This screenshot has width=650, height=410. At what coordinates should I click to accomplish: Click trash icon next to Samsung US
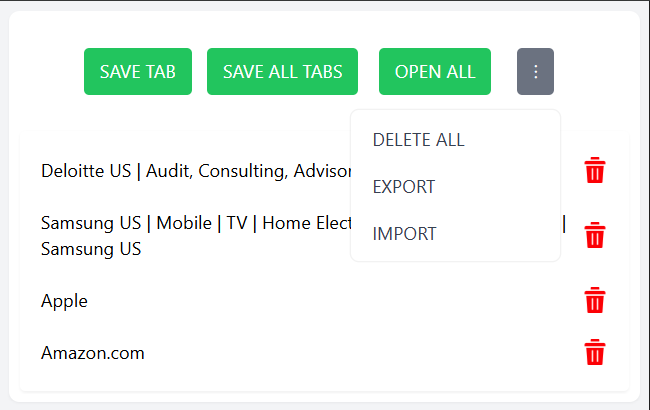[x=595, y=236]
